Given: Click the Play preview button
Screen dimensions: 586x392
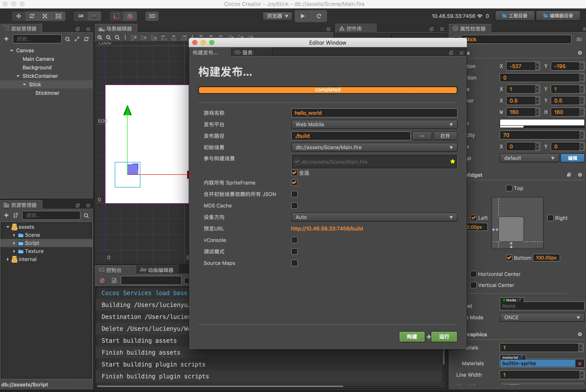Looking at the screenshot, I should pyautogui.click(x=303, y=16).
